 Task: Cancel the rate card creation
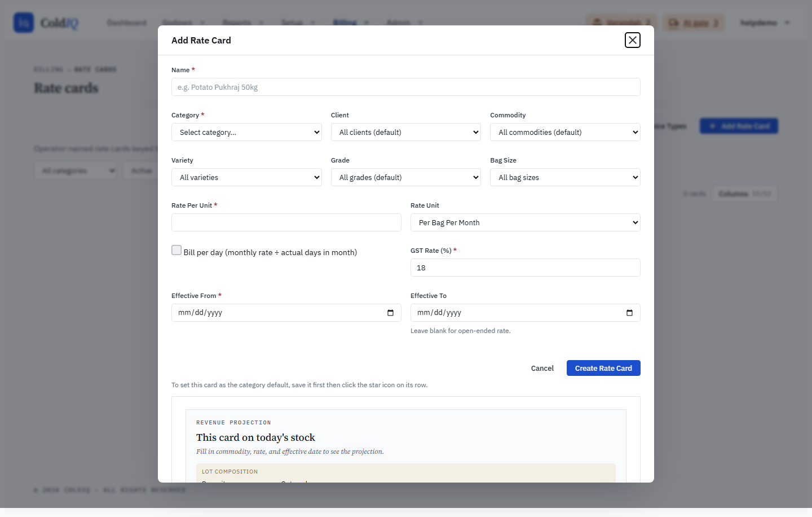click(542, 368)
